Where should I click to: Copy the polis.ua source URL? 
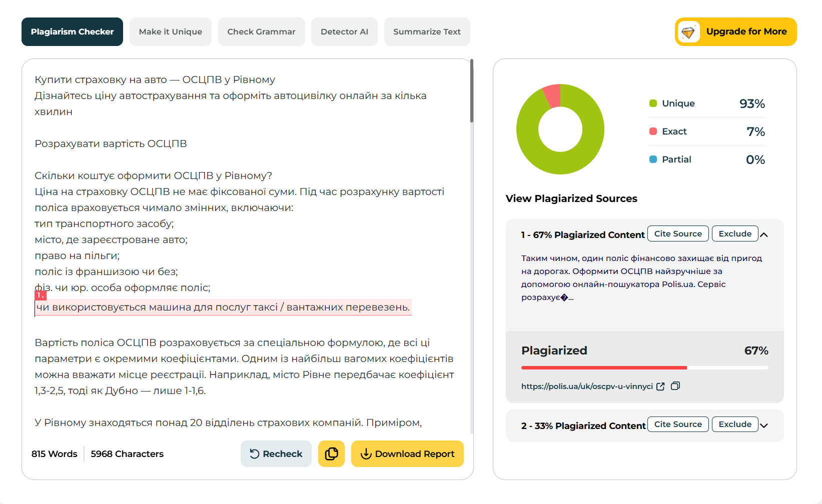tap(675, 386)
